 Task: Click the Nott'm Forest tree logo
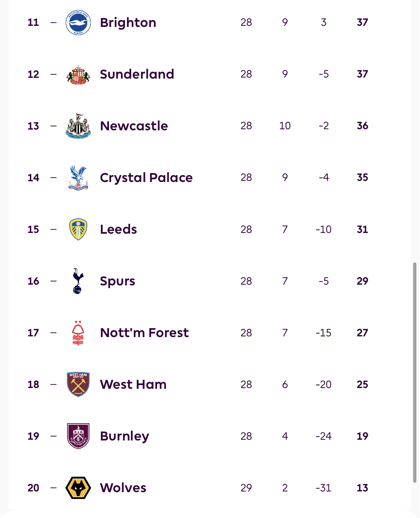[78, 333]
